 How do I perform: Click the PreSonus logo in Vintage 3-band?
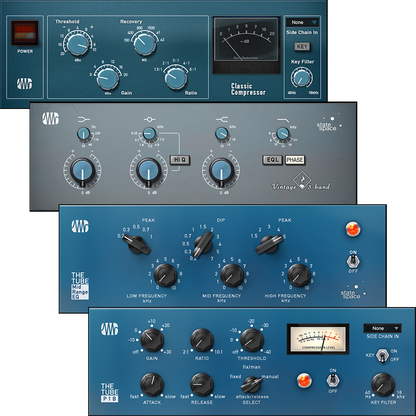50,119
